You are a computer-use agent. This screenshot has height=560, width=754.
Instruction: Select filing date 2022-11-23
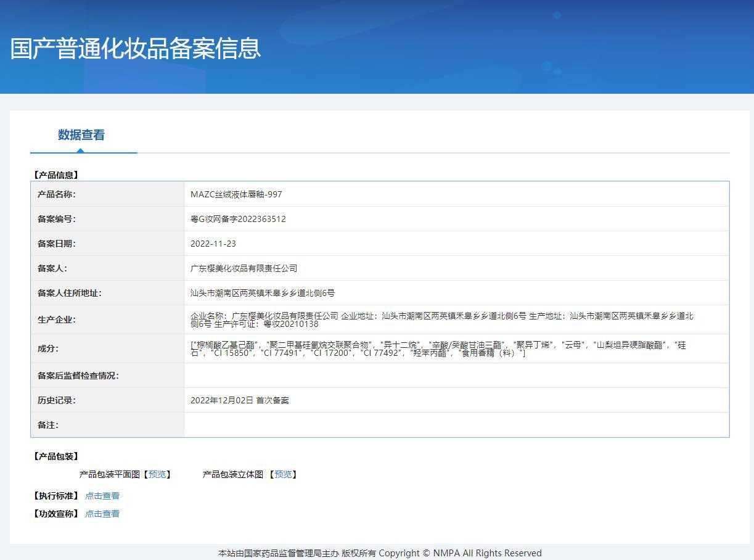213,244
